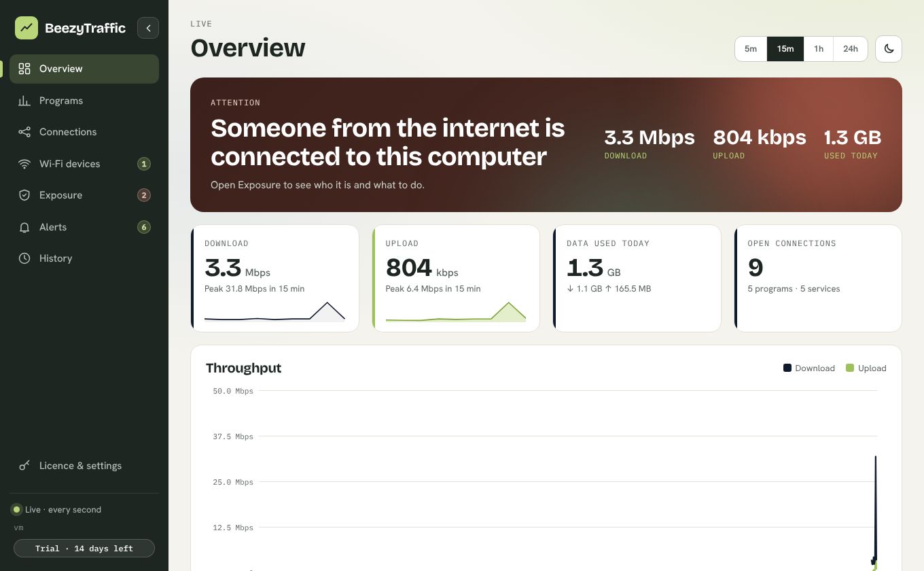924x571 pixels.
Task: Click 'Peak 31.8 Mbps in 15 min' text
Action: (254, 289)
